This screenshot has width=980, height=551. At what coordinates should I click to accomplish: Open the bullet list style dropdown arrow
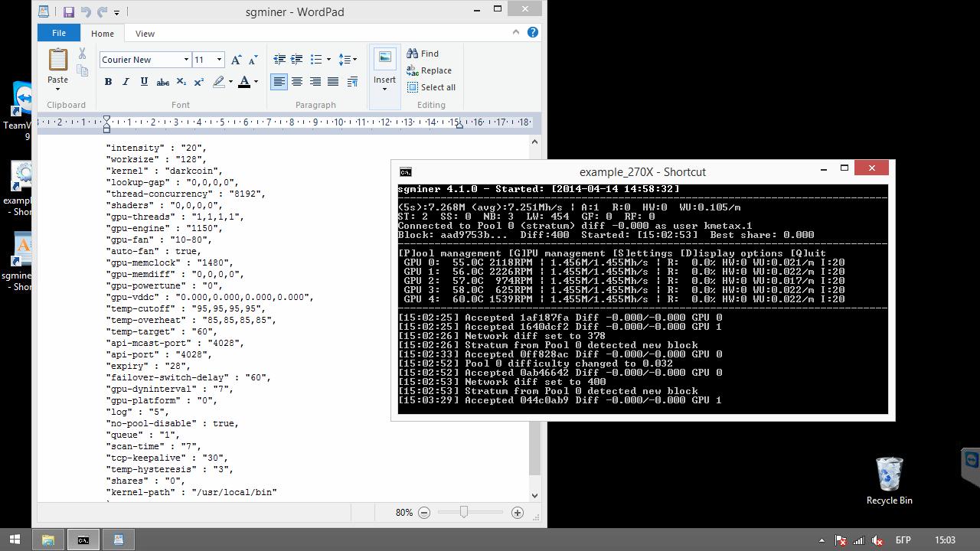click(328, 60)
